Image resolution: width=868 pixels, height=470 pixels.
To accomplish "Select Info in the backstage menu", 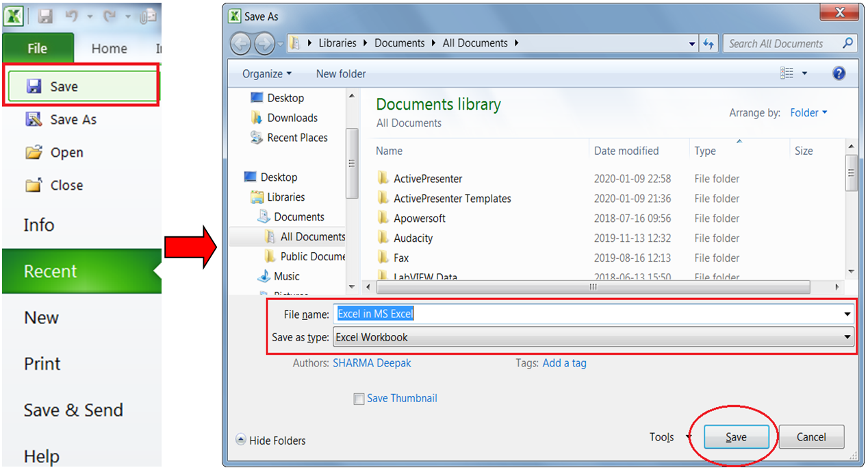I will pos(39,225).
